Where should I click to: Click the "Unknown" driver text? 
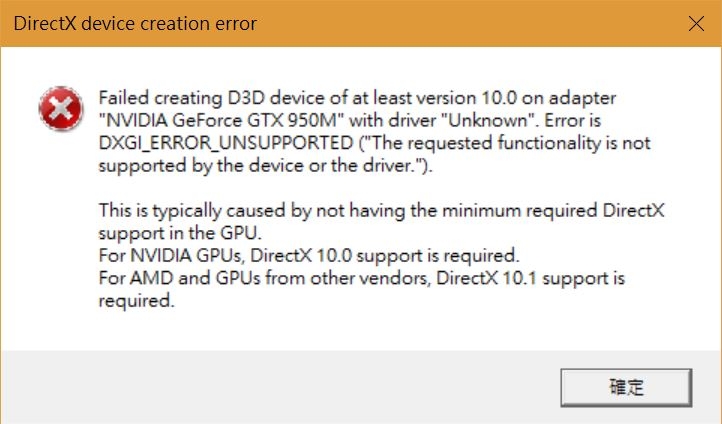(x=490, y=120)
